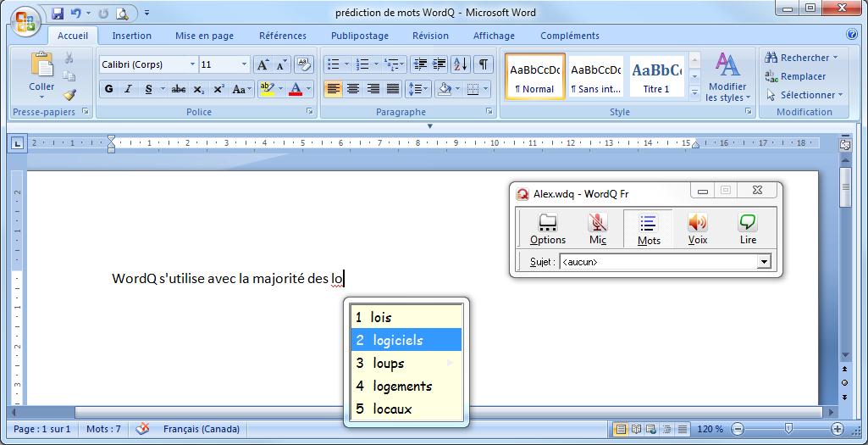Click Modifier les styles
Screen dimensions: 868x445
pos(727,76)
